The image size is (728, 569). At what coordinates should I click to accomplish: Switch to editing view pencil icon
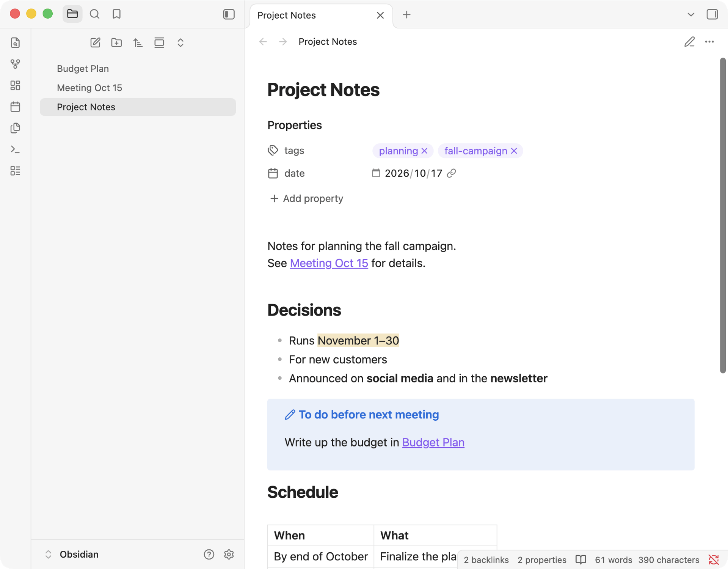pyautogui.click(x=689, y=42)
